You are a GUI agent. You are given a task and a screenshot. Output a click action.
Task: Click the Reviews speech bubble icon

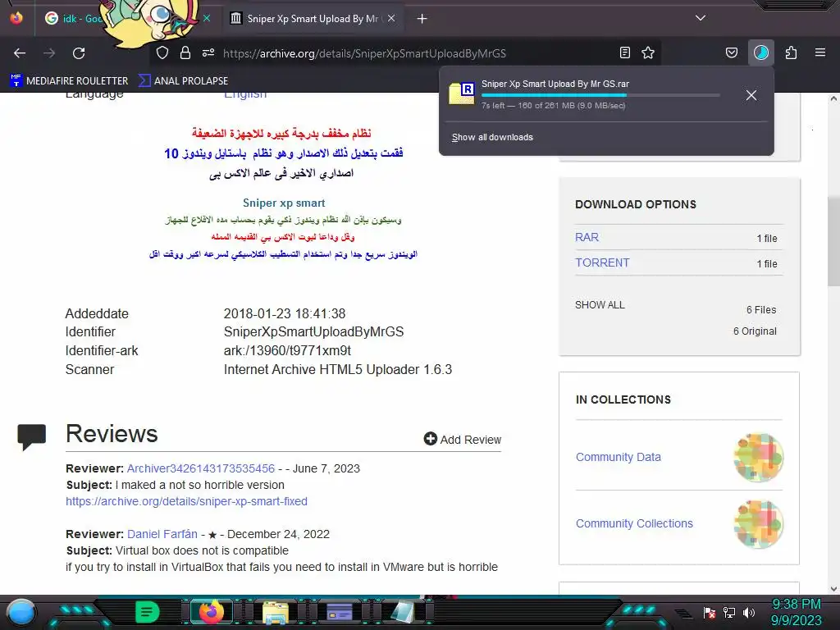[32, 436]
